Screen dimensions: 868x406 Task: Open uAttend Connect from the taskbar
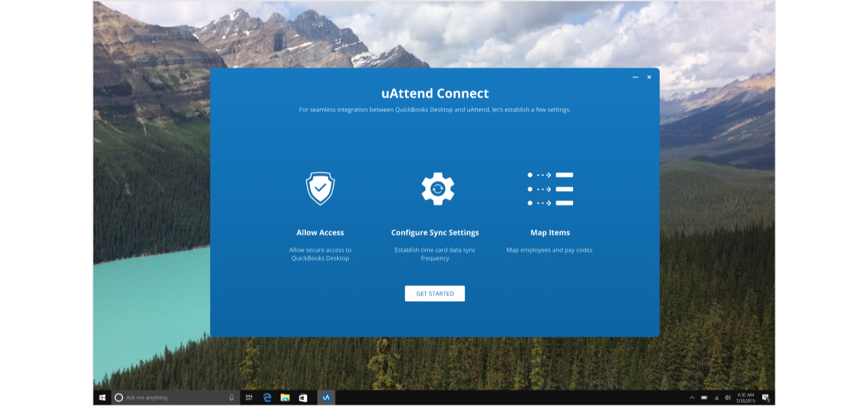[x=326, y=398]
